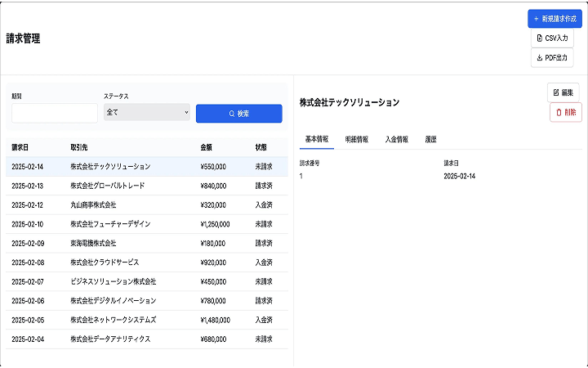Image resolution: width=588 pixels, height=368 pixels.
Task: Click amount ¥780,000
Action: [x=213, y=301]
